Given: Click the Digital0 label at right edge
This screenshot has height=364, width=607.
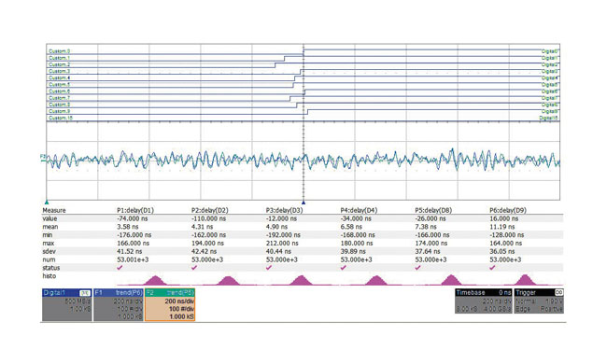Looking at the screenshot, I should point(550,51).
